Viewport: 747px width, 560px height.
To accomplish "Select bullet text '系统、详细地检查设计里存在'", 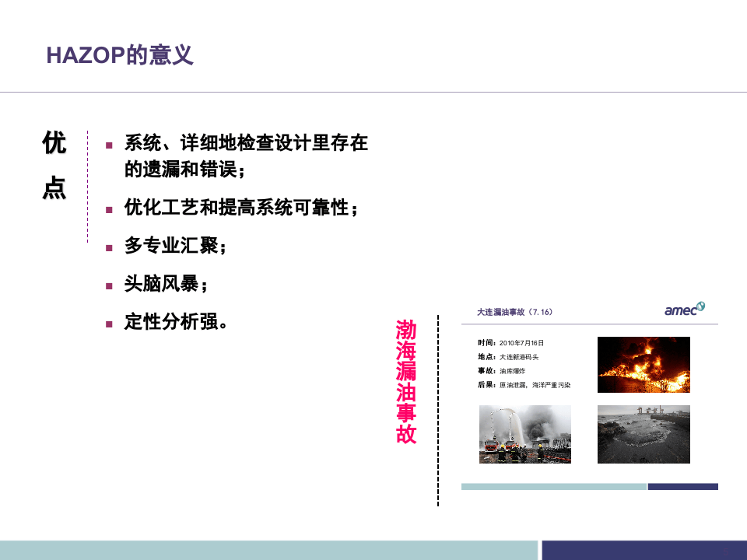I will (x=246, y=142).
